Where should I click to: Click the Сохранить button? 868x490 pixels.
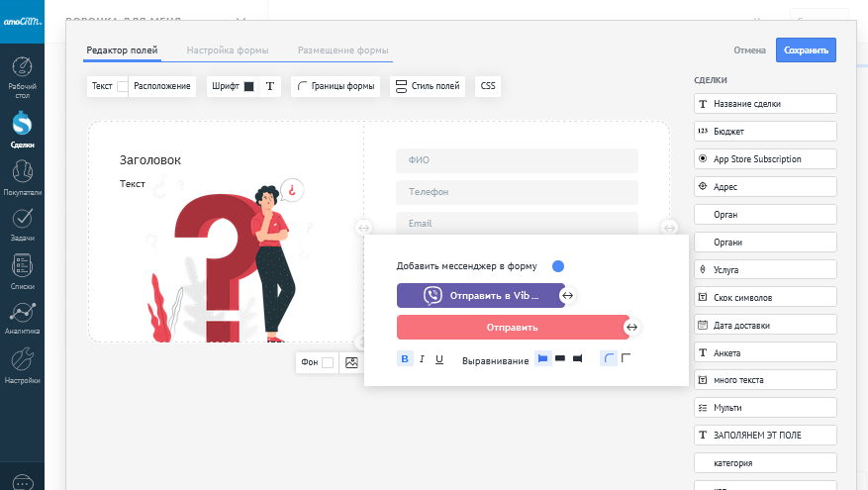(x=806, y=50)
